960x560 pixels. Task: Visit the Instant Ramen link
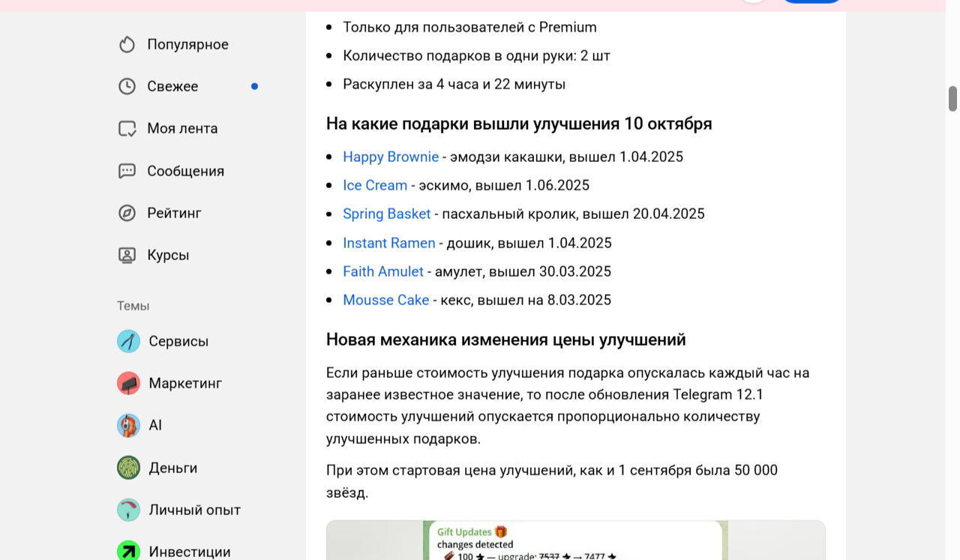click(388, 243)
